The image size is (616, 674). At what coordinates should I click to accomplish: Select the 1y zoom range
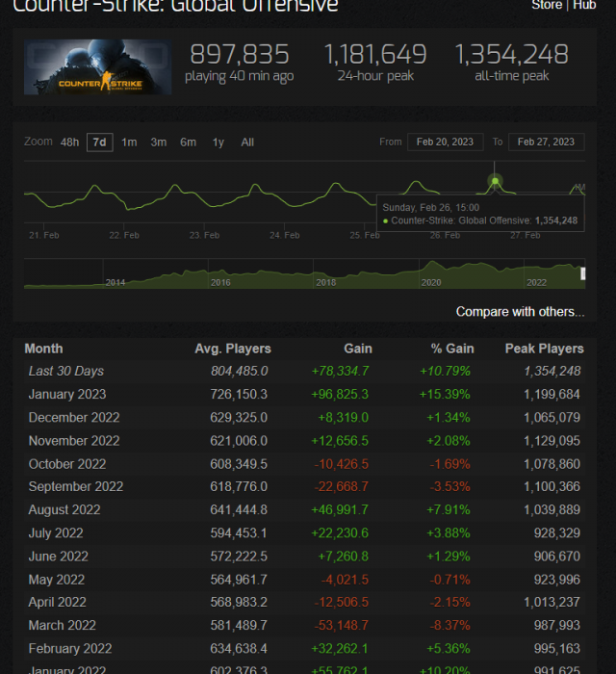(x=218, y=143)
